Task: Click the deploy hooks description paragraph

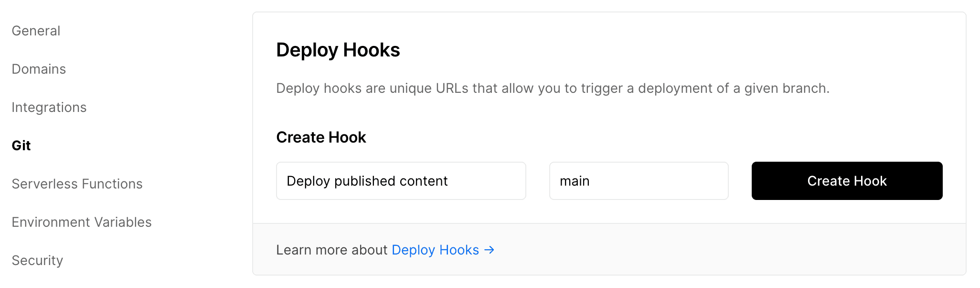Action: point(553,88)
